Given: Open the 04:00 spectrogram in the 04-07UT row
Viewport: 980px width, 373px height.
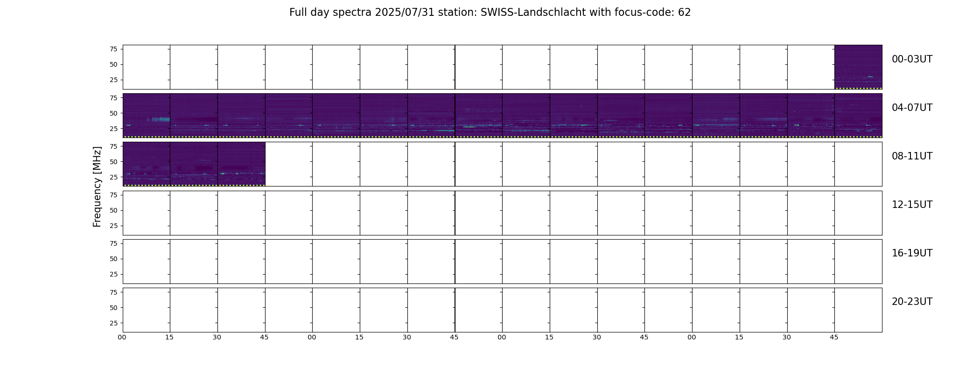Looking at the screenshot, I should (147, 116).
